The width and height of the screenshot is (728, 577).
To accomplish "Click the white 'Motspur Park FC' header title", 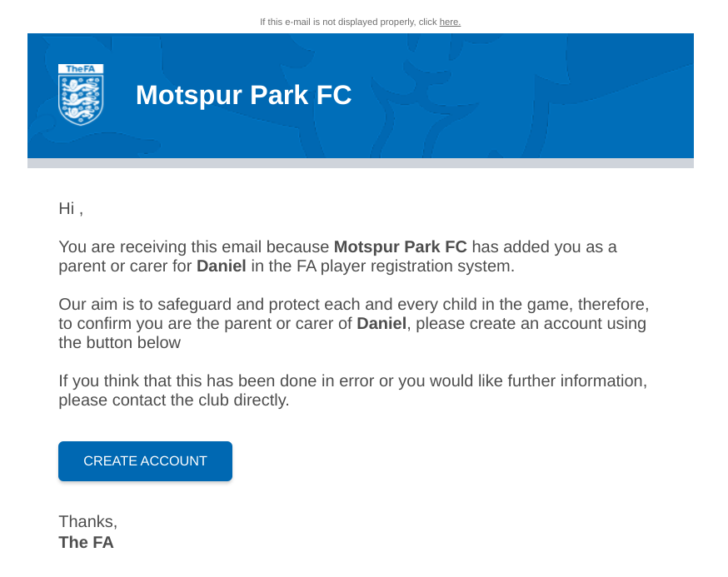I will click(x=244, y=95).
